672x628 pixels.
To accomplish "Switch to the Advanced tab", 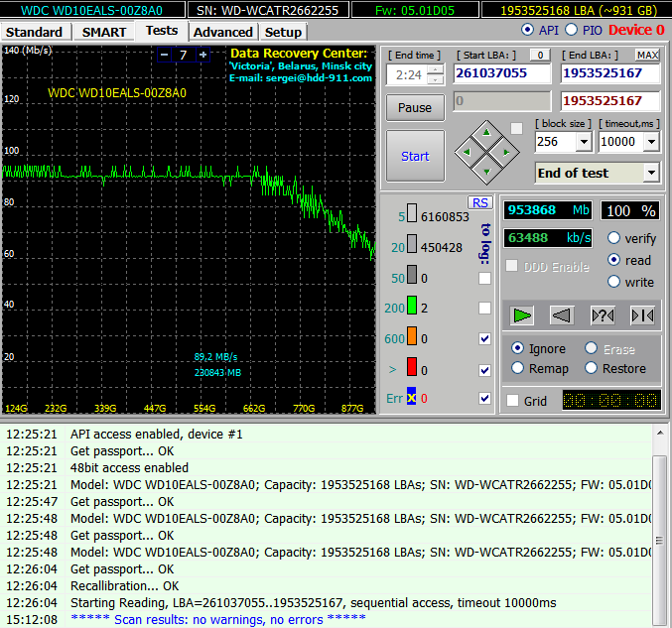I will (x=223, y=32).
